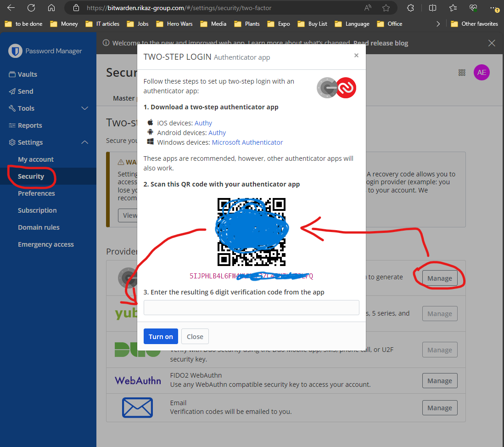
Task: Open the AE account avatar menu
Action: click(x=482, y=73)
